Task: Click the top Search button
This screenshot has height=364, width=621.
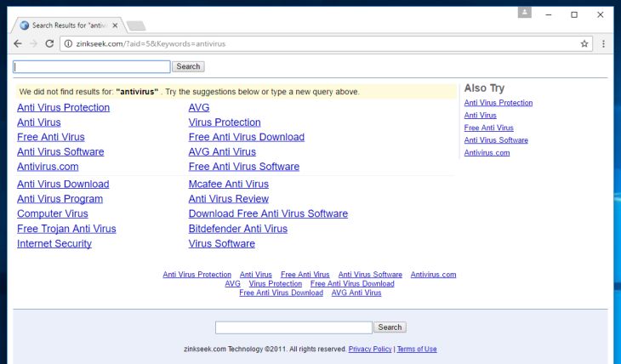Action: pos(188,66)
